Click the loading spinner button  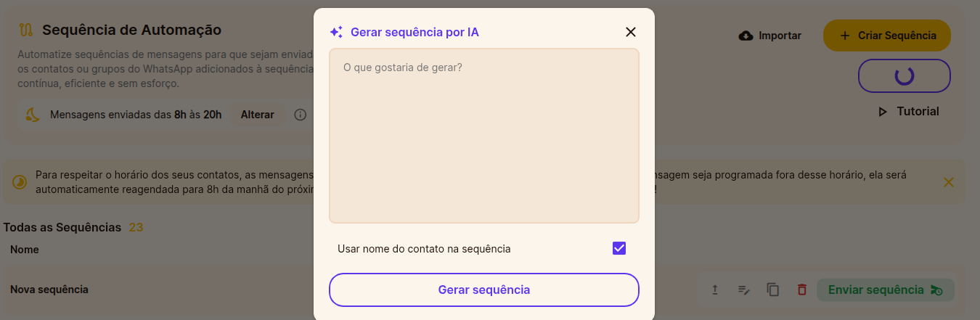pyautogui.click(x=905, y=75)
